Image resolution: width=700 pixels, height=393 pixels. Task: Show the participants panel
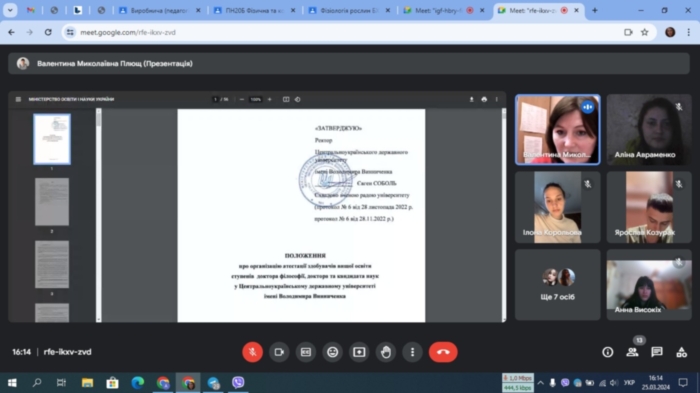coord(632,352)
